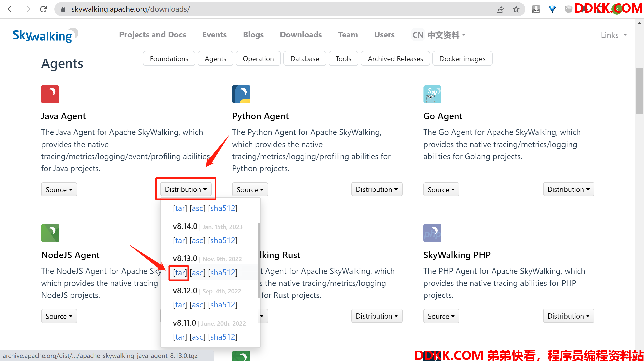Image resolution: width=644 pixels, height=361 pixels.
Task: Open the v8.12.0 sha512 checksum
Action: [x=223, y=305]
